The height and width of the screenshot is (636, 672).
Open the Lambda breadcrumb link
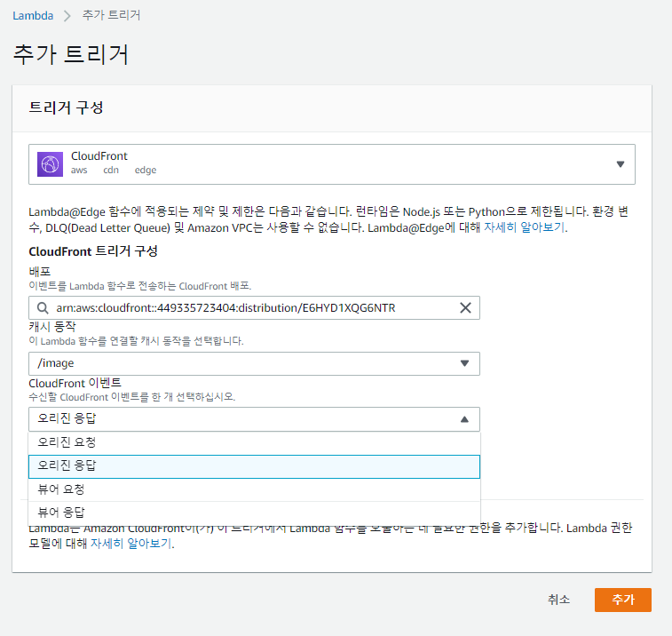click(x=33, y=15)
